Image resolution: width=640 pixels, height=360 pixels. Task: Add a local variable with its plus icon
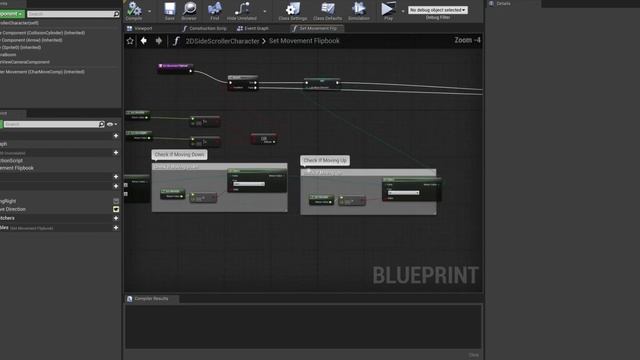point(116,228)
